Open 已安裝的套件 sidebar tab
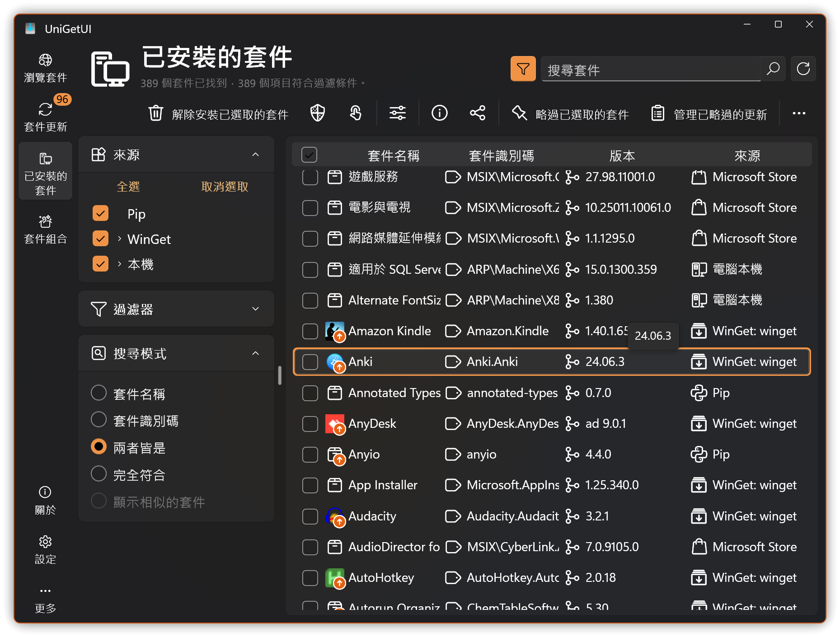The width and height of the screenshot is (840, 637). [45, 171]
